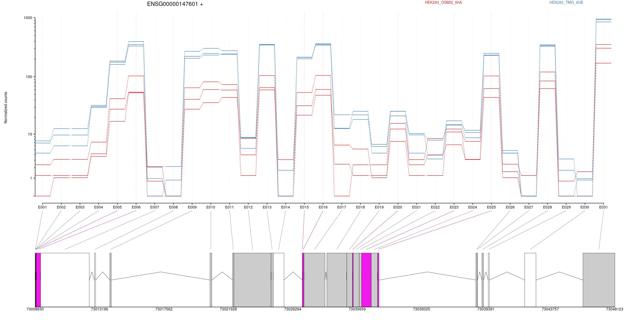Select exon bin label E013
The image size is (644, 322).
click(267, 207)
